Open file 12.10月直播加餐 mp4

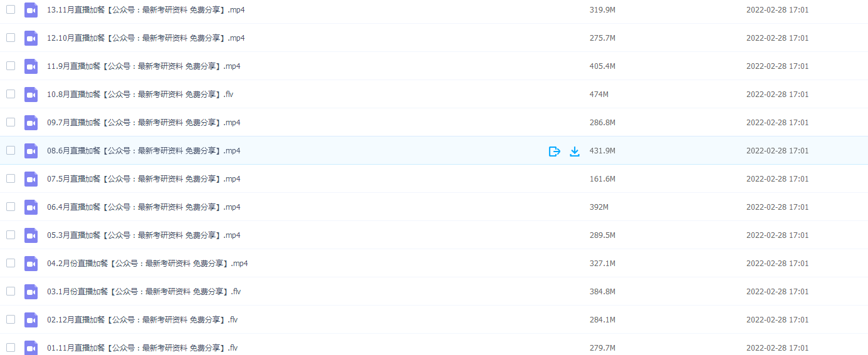coord(146,38)
